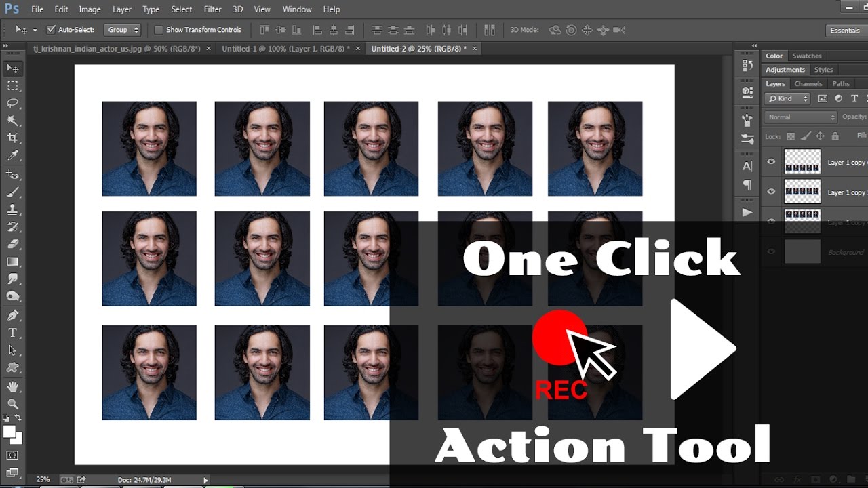Switch to the Channels tab
Viewport: 868px width, 488px height.
click(x=808, y=84)
